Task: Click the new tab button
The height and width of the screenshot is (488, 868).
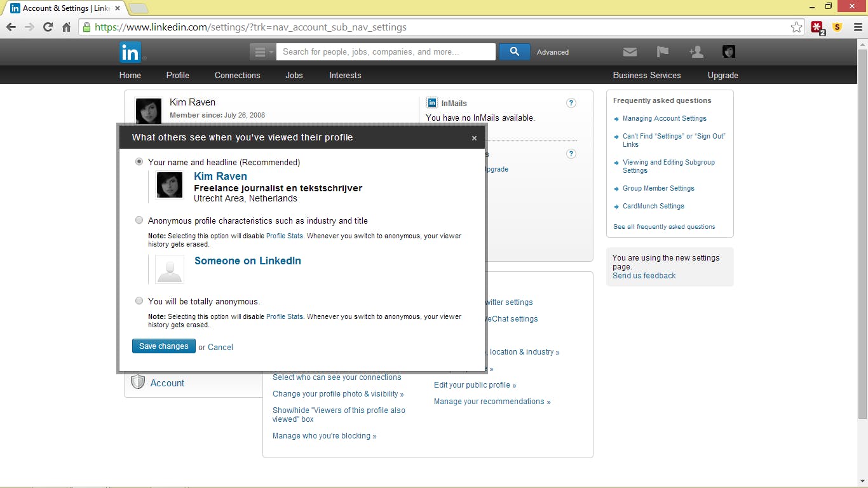Action: click(139, 8)
